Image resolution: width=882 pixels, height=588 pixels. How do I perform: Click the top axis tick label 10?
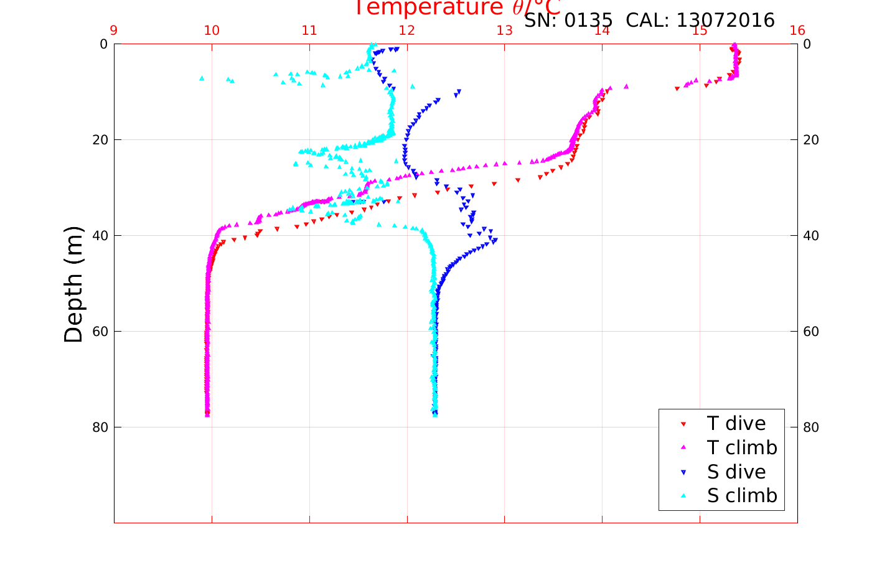tap(212, 31)
